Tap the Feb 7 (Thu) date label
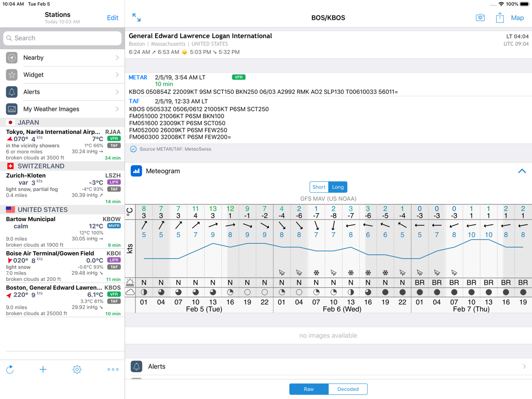Screen dimensions: 532x399 tap(471, 309)
